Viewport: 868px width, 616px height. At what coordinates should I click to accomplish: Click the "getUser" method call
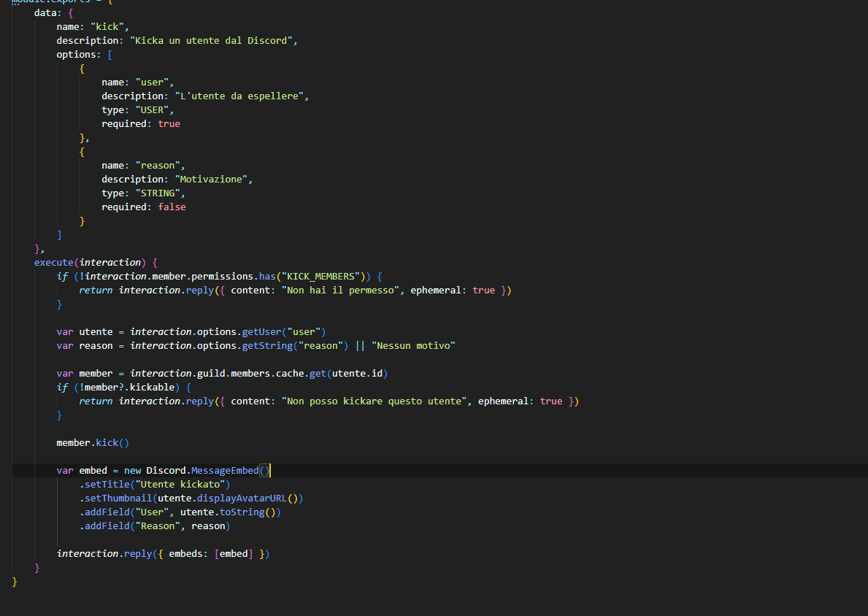click(261, 331)
